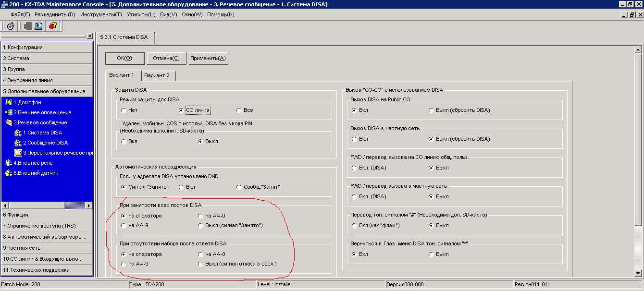Image resolution: width=644 pixels, height=291 pixels.
Task: Click the tree panel horizontal scrollbar right arrow
Action: click(x=89, y=205)
